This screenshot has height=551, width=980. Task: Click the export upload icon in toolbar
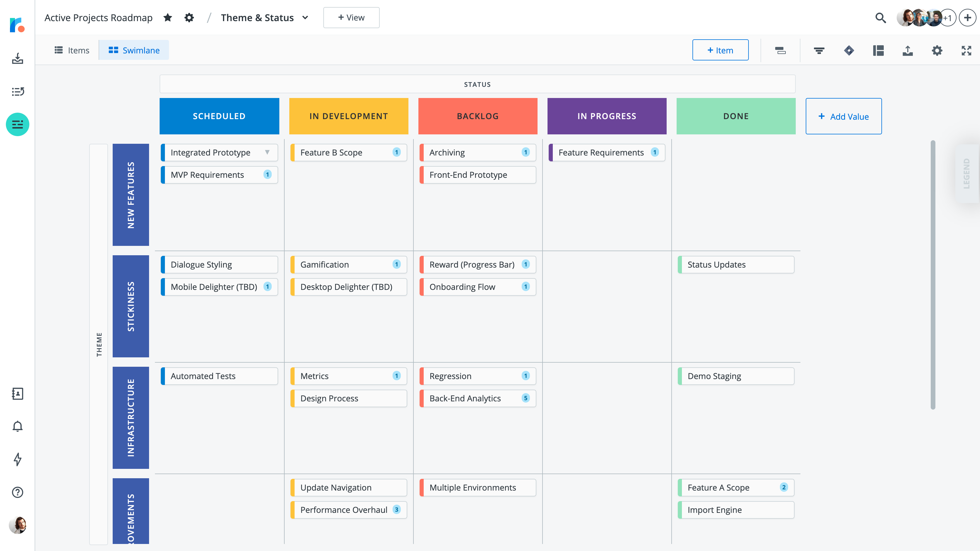pyautogui.click(x=908, y=50)
